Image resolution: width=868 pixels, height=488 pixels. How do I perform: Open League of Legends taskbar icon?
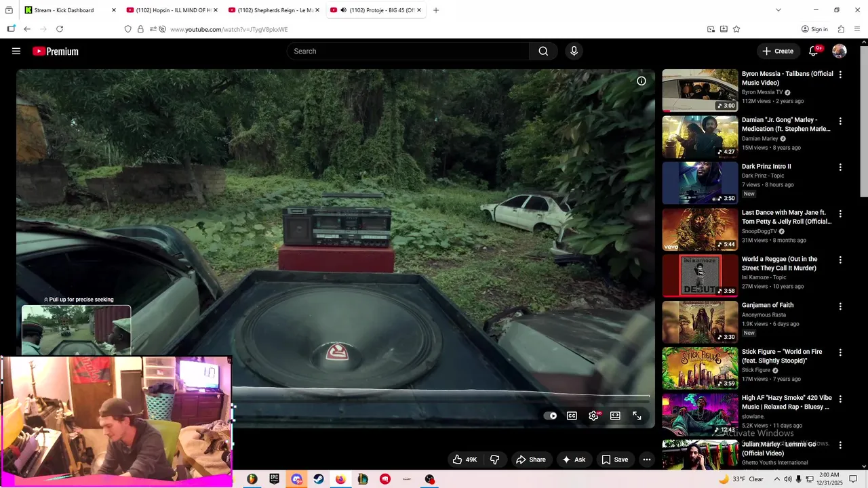(x=363, y=479)
